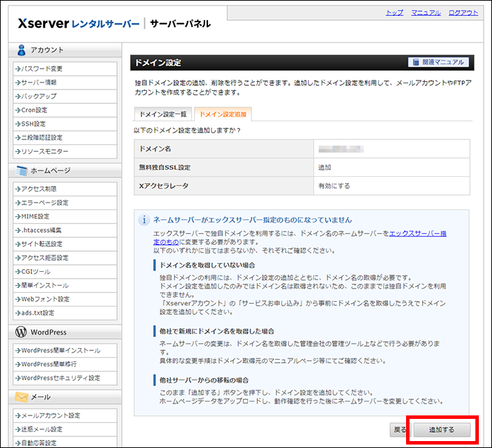492x448 pixels.
Task: Click the ネームサーバー warning heading
Action: [253, 220]
